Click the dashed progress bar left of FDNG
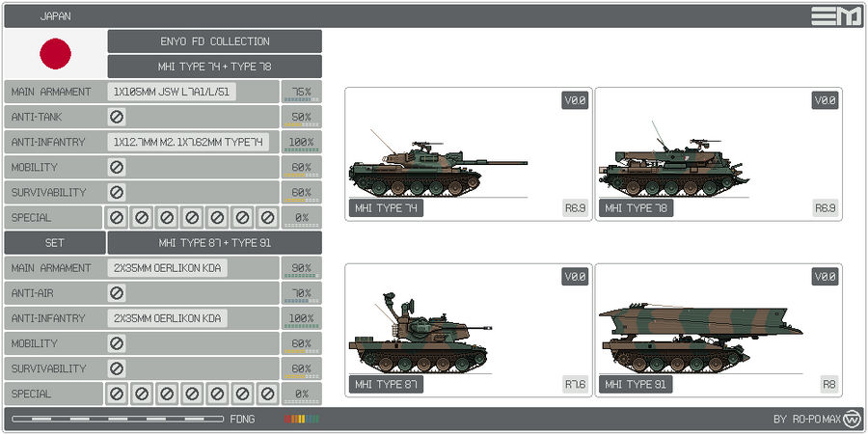This screenshot has height=435, width=868. (118, 419)
